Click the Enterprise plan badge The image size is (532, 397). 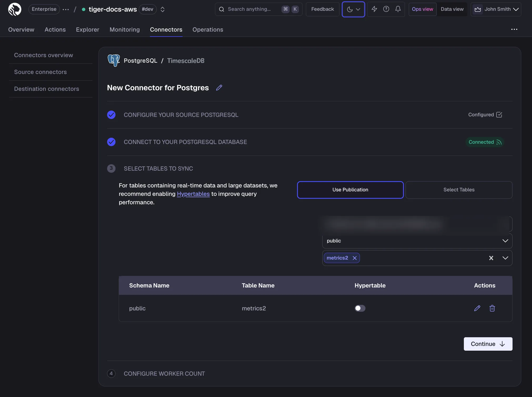pos(44,9)
